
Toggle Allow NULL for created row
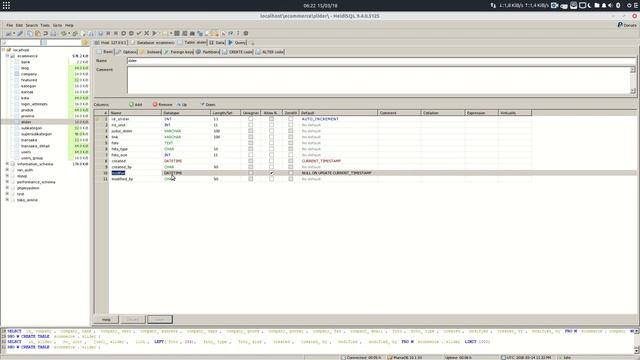coord(271,161)
